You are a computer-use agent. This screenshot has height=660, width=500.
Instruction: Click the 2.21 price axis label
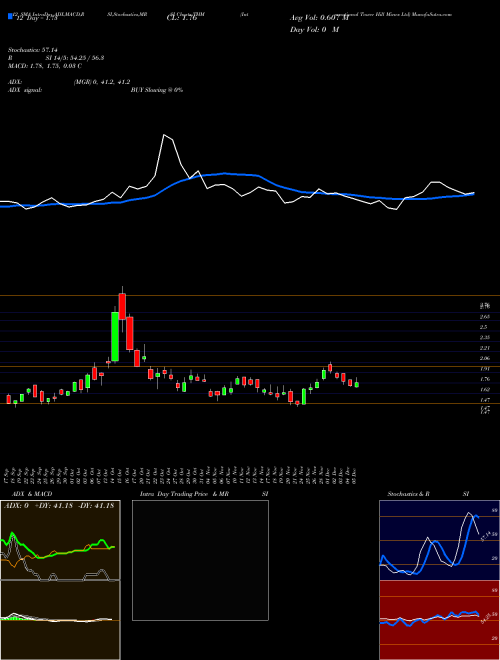click(x=484, y=348)
